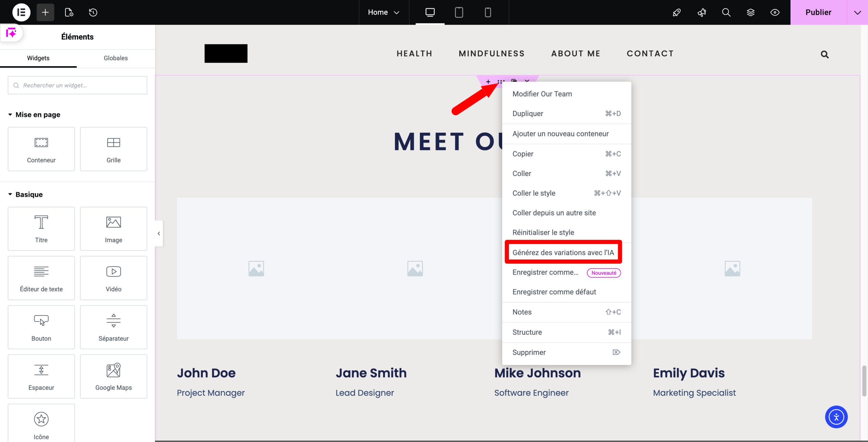The width and height of the screenshot is (868, 442).
Task: Choose Modifier Our Team from context menu
Action: coord(566,94)
